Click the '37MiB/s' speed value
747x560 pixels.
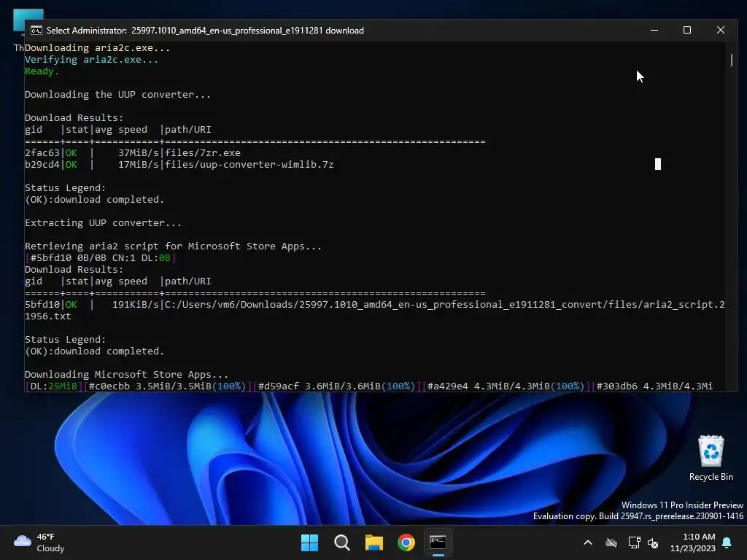tap(138, 153)
